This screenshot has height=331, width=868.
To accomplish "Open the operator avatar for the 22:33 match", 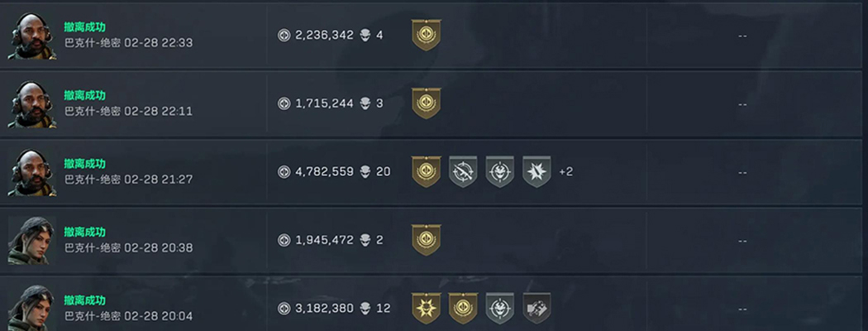I will [32, 36].
